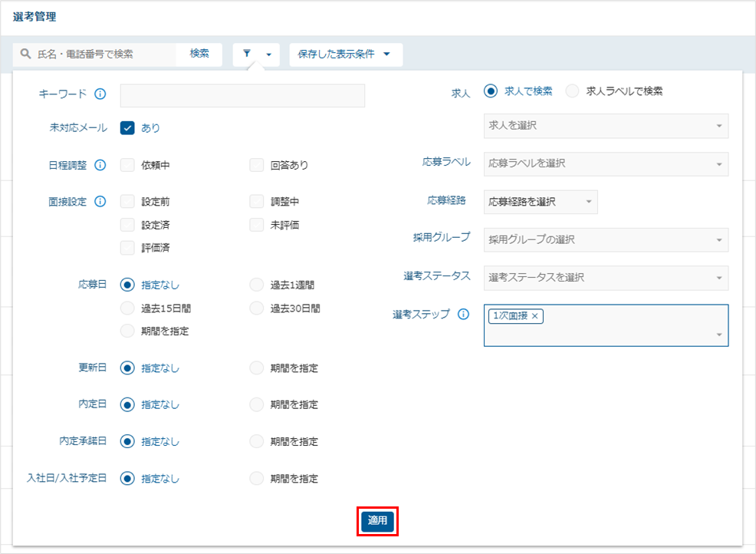Click the 日程調整 info icon
The width and height of the screenshot is (756, 554).
pos(100,165)
